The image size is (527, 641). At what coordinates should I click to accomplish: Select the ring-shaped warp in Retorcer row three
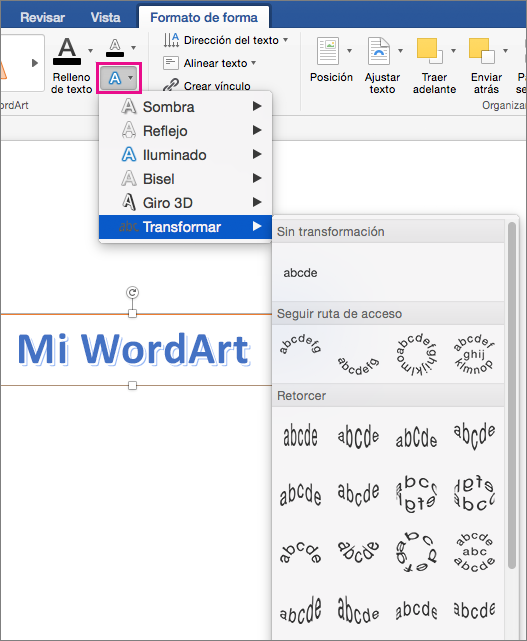(x=416, y=552)
